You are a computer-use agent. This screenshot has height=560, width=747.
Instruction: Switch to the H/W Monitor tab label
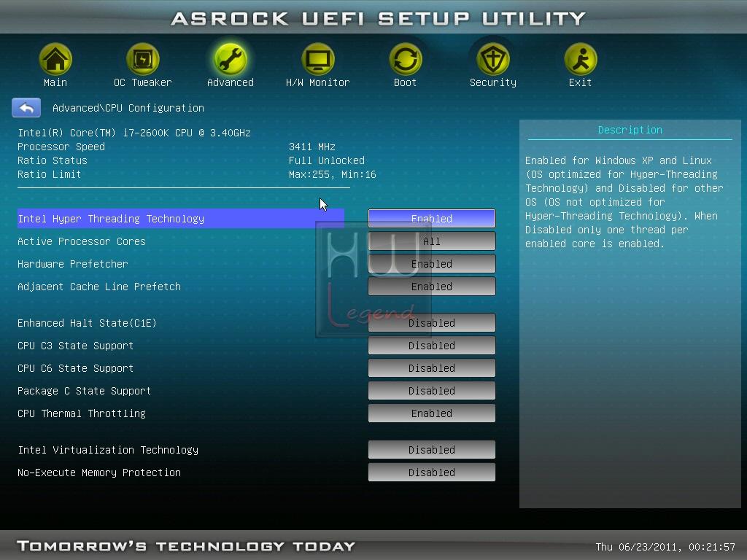(318, 82)
